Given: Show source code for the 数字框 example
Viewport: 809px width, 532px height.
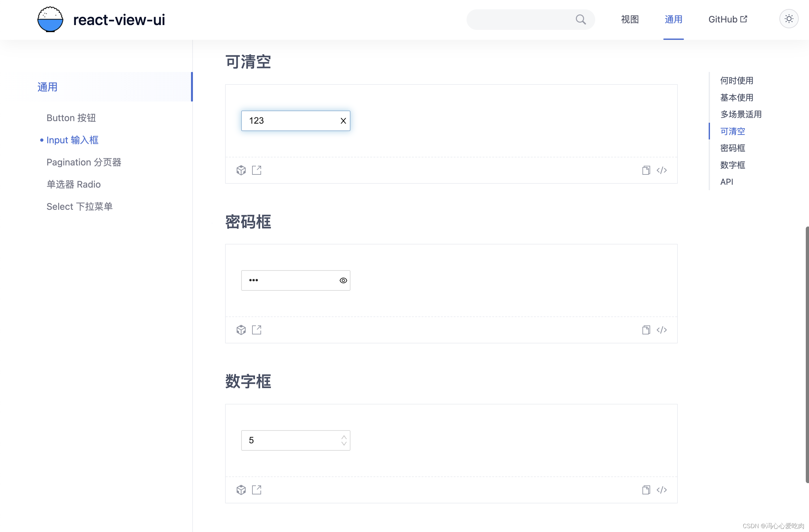Looking at the screenshot, I should coord(662,490).
